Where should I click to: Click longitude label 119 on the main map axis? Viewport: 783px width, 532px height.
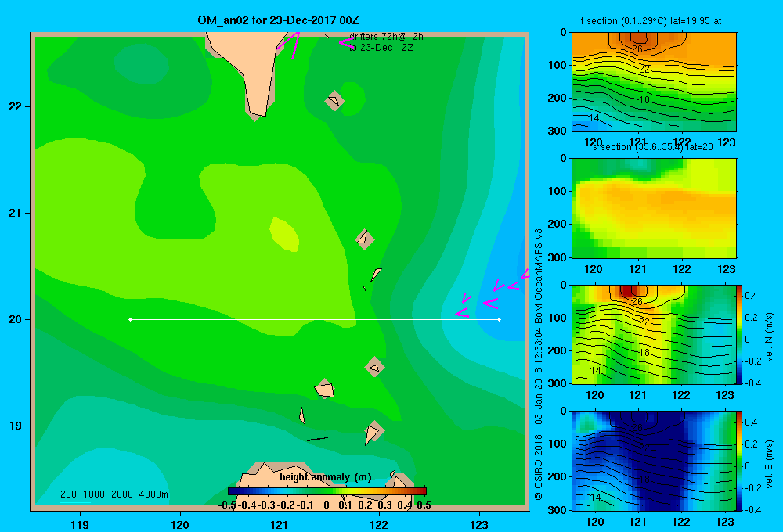80,524
